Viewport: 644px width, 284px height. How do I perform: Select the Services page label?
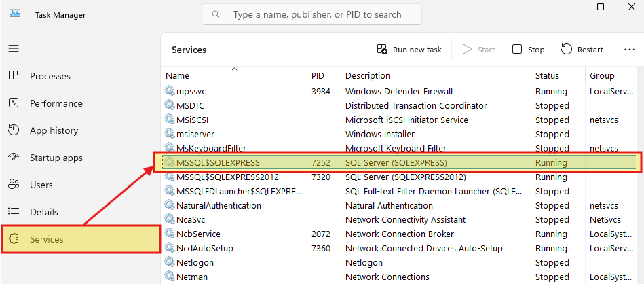[x=47, y=239]
